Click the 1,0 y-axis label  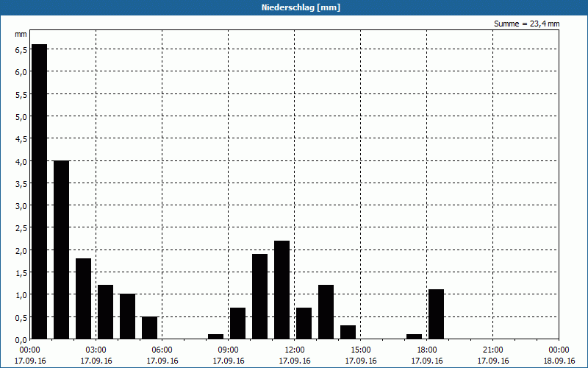point(21,295)
